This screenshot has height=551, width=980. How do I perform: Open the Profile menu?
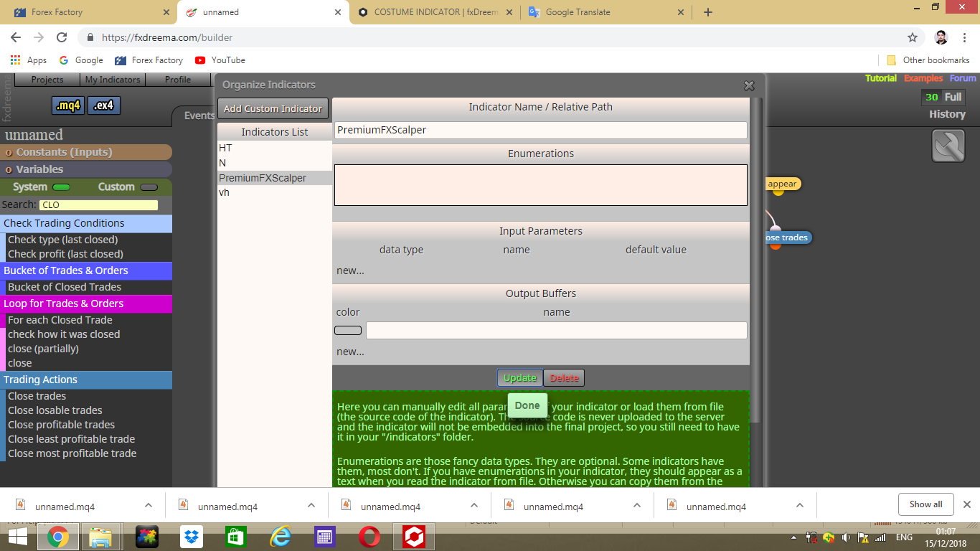pyautogui.click(x=178, y=80)
